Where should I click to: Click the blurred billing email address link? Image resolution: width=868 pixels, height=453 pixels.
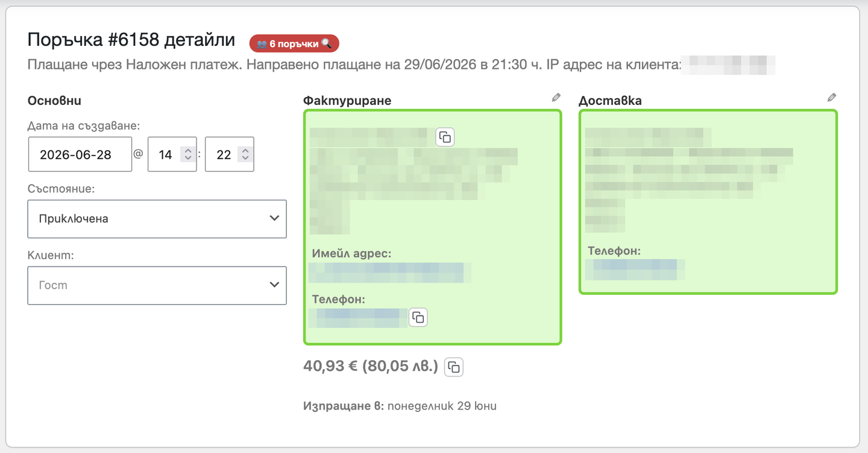[x=390, y=273]
